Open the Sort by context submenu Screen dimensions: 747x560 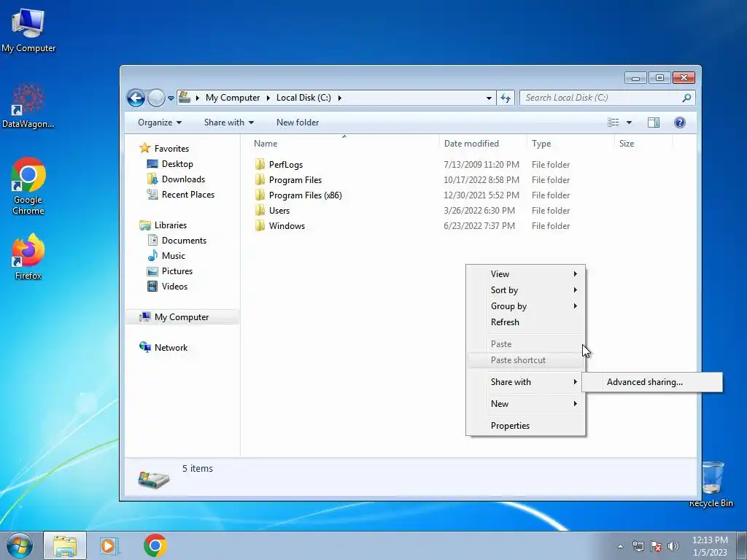point(525,290)
